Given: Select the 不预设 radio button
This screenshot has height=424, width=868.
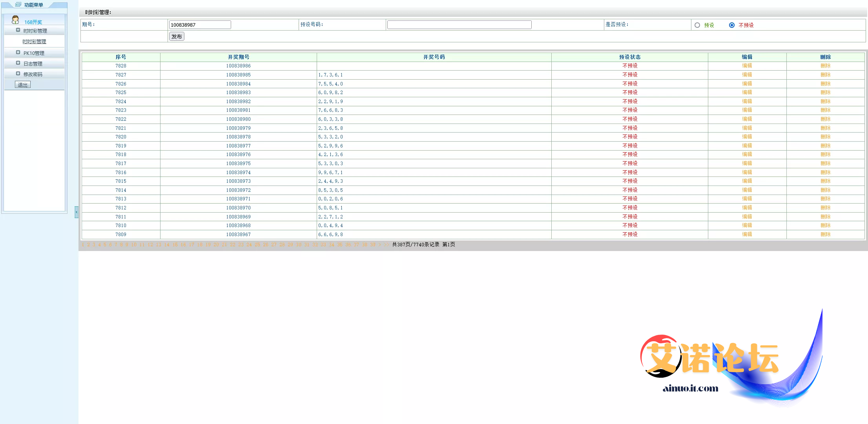Looking at the screenshot, I should tap(732, 25).
